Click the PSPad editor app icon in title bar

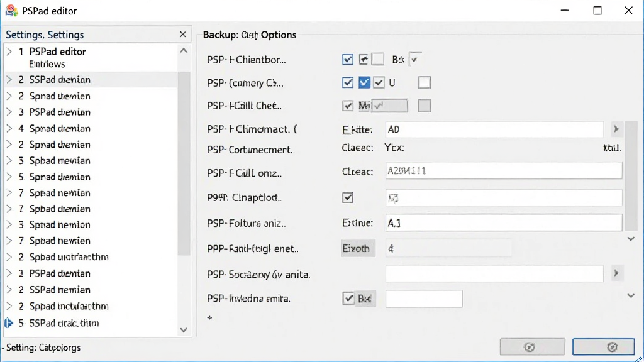pos(11,11)
